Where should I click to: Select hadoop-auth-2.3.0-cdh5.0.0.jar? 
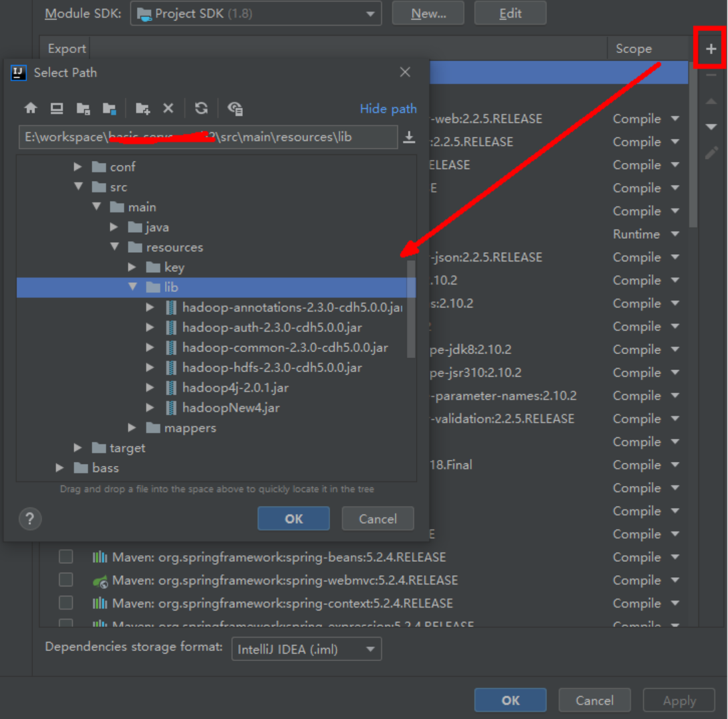tap(272, 328)
